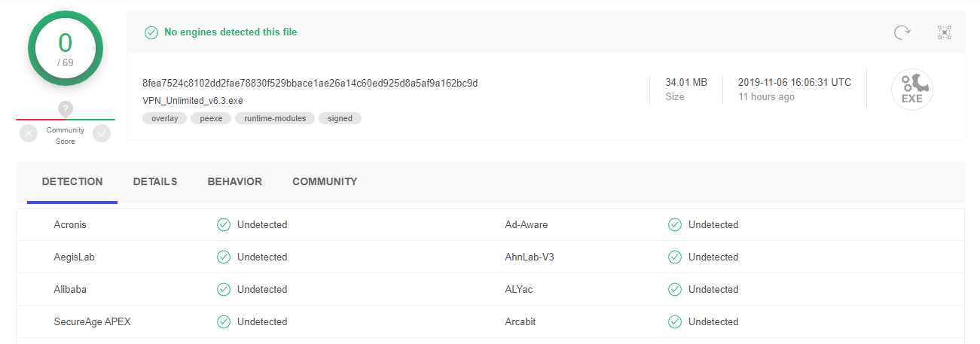Click the Alibaba engine name
The height and width of the screenshot is (344, 980).
pos(70,289)
